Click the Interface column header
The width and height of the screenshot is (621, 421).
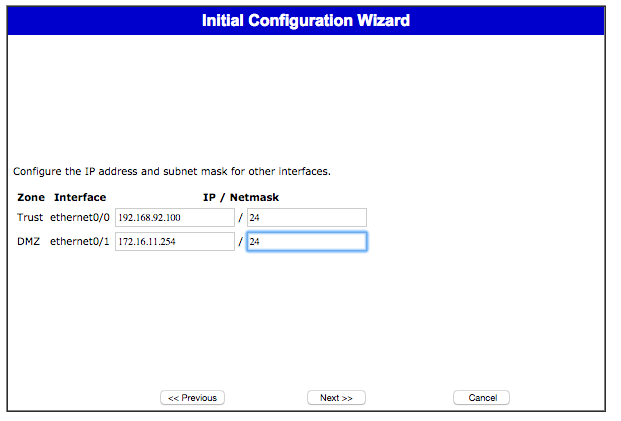[x=80, y=197]
